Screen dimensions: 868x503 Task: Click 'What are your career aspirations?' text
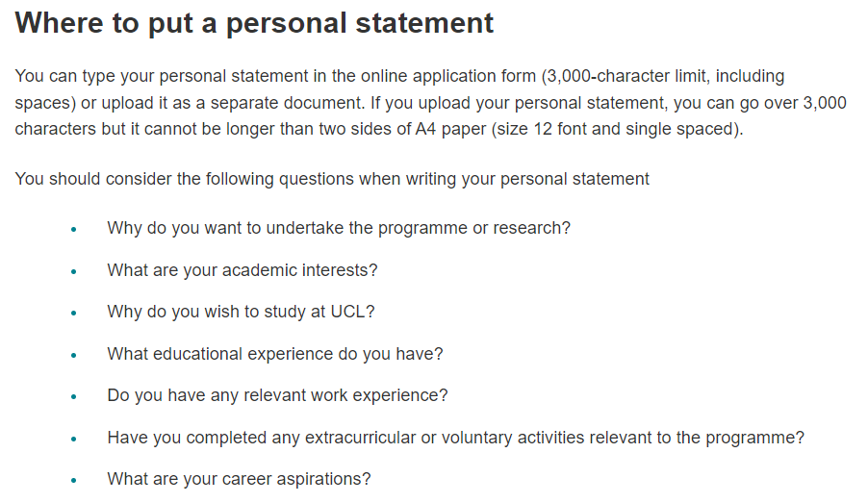point(240,479)
